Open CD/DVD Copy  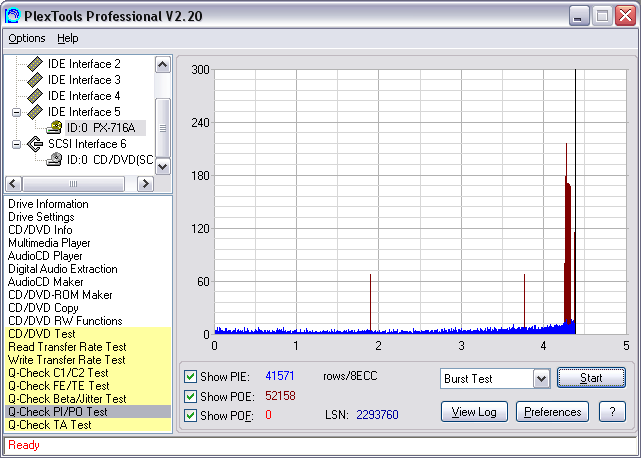point(43,308)
